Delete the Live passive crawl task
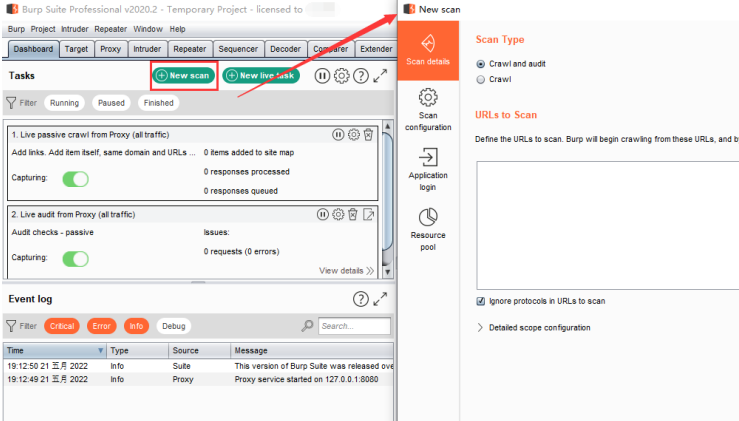Viewport: 739px width, 421px height. tap(369, 135)
